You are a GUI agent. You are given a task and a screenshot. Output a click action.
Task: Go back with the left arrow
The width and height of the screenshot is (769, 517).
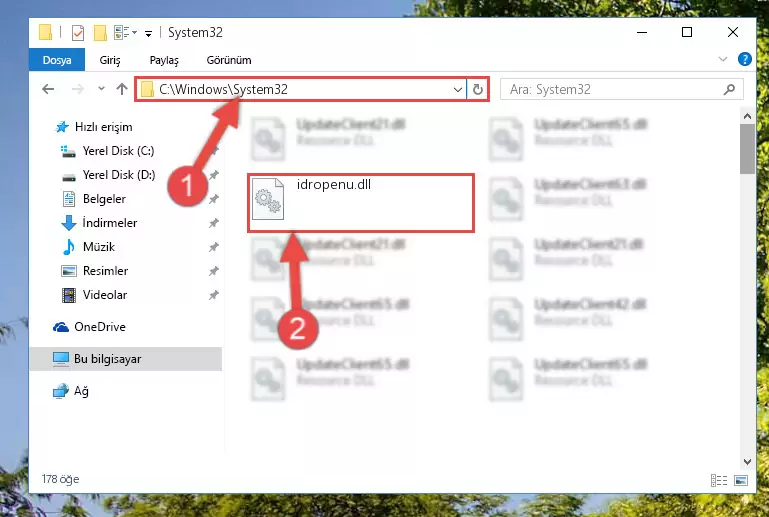pos(48,89)
